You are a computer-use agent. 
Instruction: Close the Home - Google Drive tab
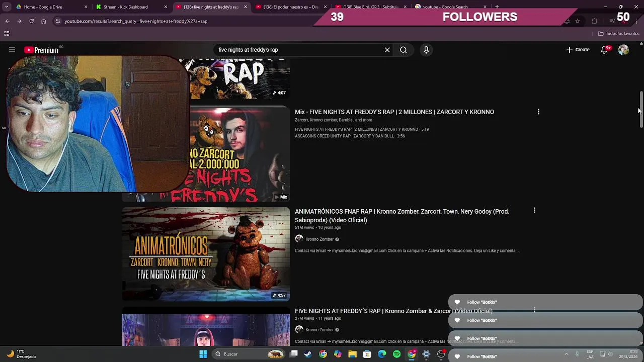click(x=86, y=7)
